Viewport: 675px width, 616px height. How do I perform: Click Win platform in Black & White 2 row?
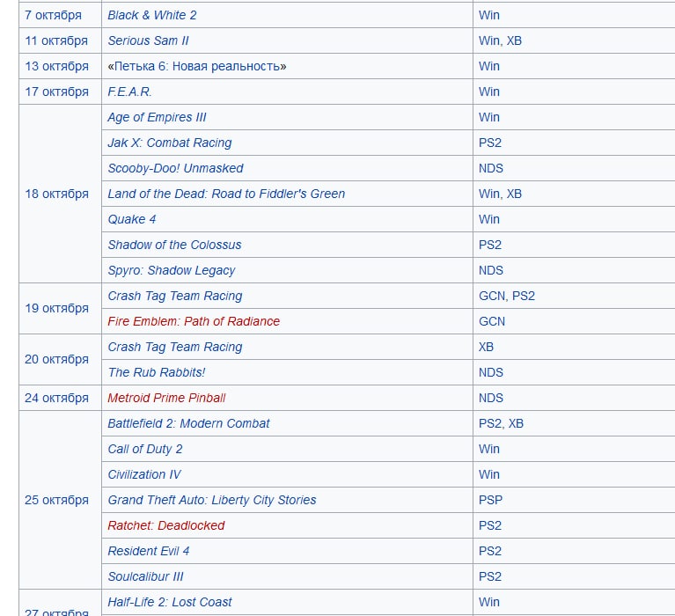489,15
